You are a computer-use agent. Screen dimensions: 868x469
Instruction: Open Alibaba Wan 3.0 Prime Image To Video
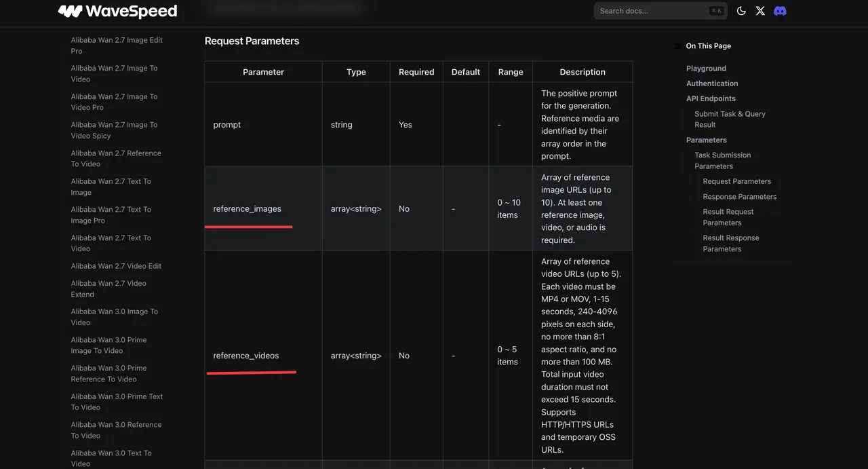[x=108, y=345]
